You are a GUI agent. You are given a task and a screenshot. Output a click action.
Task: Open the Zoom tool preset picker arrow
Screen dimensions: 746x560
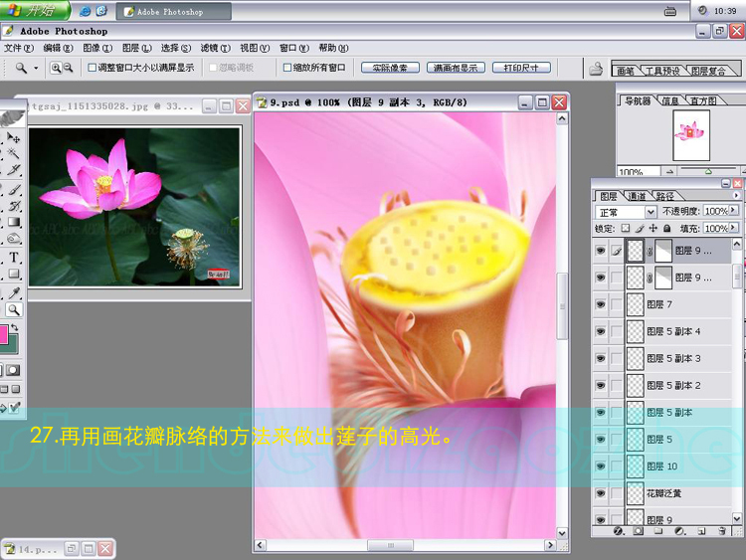tap(36, 68)
